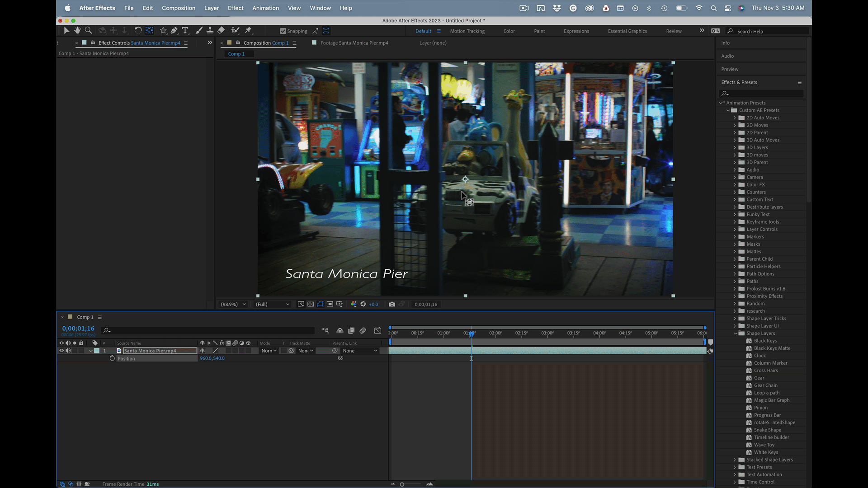The image size is (868, 488).
Task: Hide Santa Monica Pier.mp4 layer video
Action: pyautogui.click(x=61, y=351)
